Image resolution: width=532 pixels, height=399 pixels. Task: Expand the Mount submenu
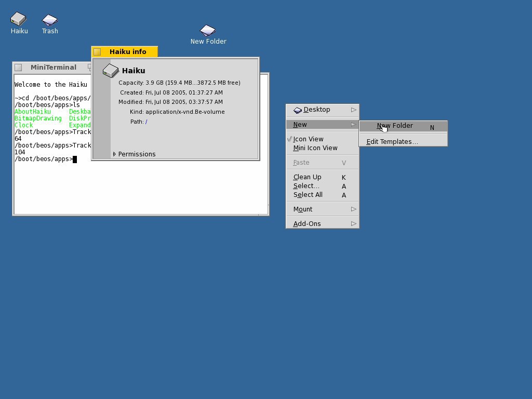pyautogui.click(x=322, y=209)
